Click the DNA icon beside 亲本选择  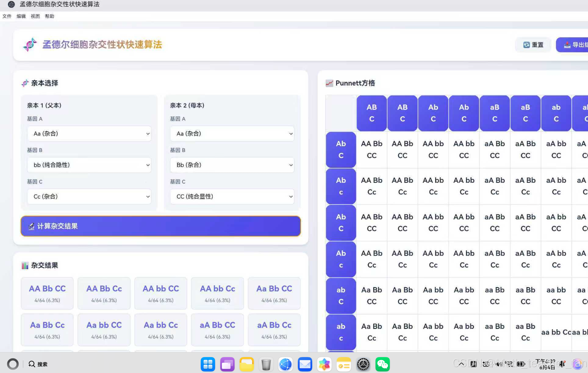pos(25,83)
